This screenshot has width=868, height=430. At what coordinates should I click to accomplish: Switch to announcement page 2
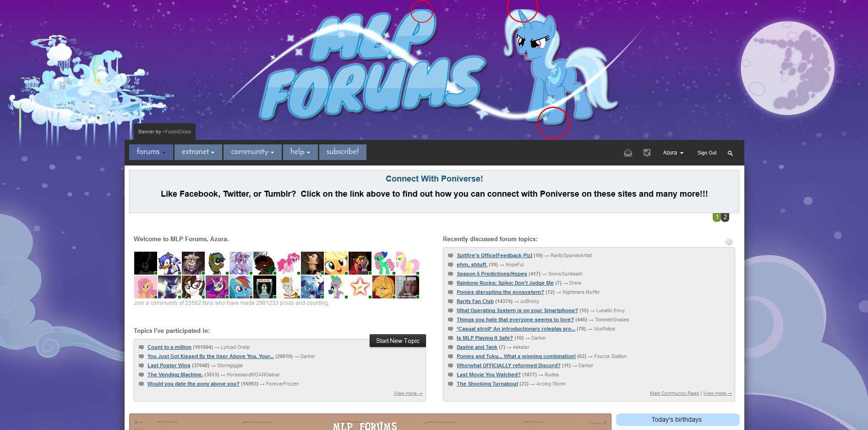[x=725, y=217]
